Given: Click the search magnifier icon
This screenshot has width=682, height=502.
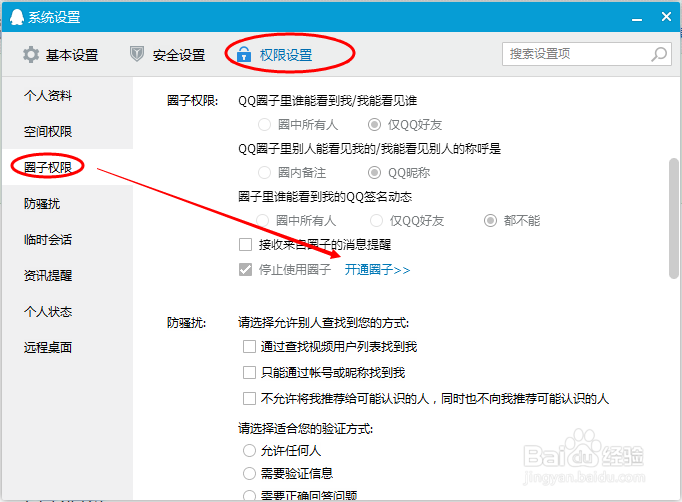Looking at the screenshot, I should pos(659,54).
